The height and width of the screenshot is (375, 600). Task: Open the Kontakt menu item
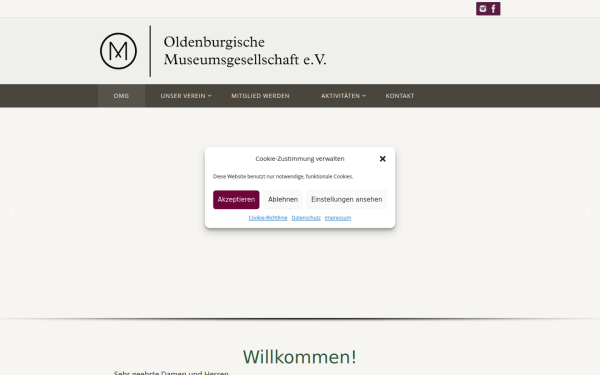(400, 96)
